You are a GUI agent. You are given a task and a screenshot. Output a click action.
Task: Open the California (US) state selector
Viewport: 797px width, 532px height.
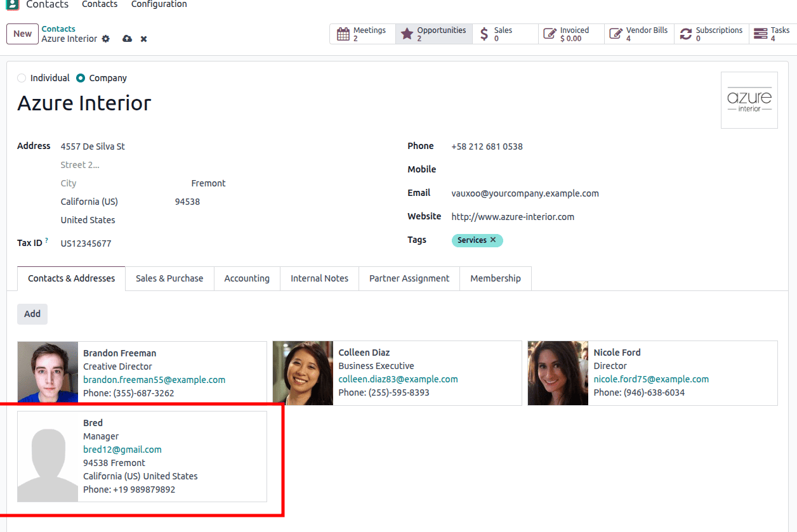point(89,201)
